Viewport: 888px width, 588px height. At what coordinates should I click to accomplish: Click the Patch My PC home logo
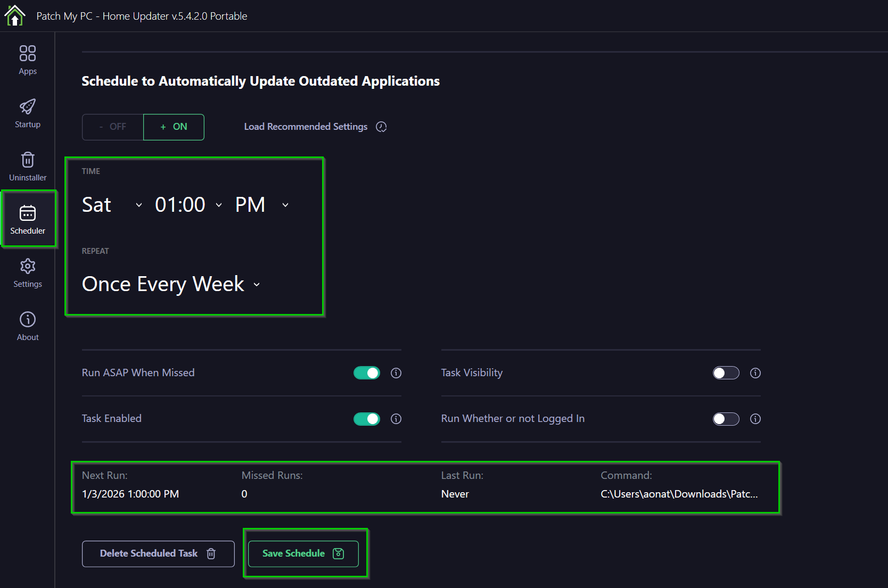point(15,15)
